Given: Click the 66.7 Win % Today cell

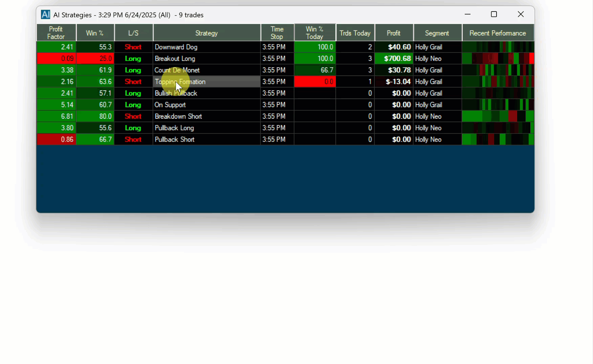Looking at the screenshot, I should (x=315, y=70).
